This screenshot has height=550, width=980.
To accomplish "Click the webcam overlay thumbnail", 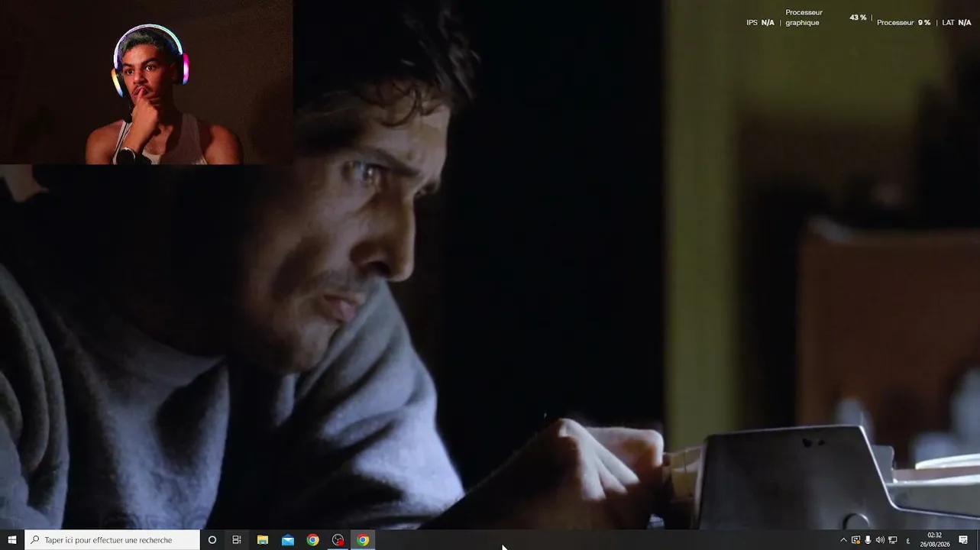I will pyautogui.click(x=146, y=82).
